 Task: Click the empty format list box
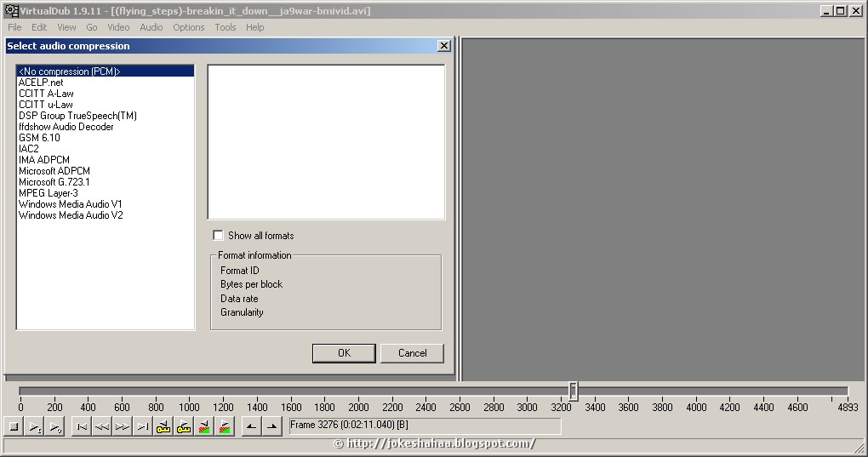click(x=326, y=142)
